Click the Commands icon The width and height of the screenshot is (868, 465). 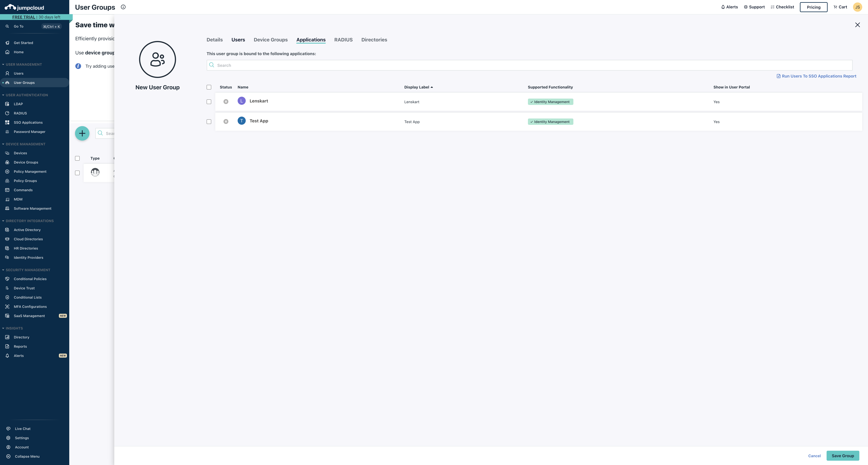click(7, 190)
